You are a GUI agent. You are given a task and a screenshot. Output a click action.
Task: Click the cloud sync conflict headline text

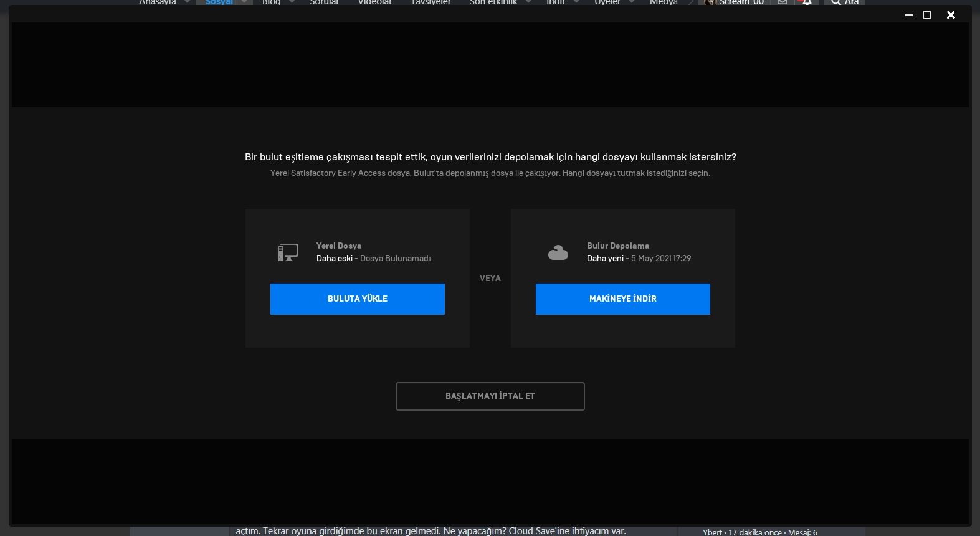(x=490, y=157)
